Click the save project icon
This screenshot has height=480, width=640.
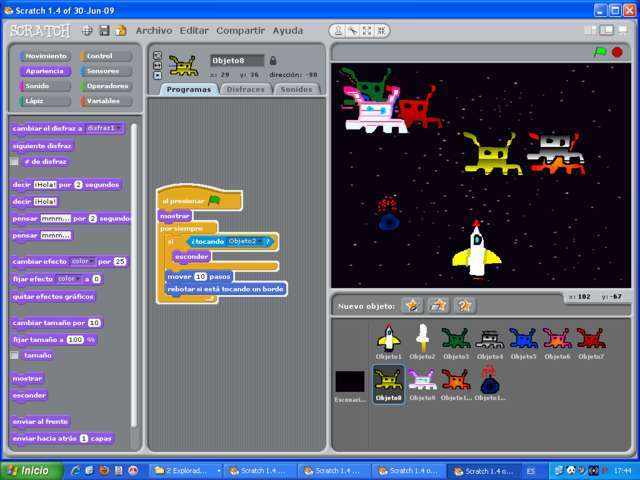(104, 31)
